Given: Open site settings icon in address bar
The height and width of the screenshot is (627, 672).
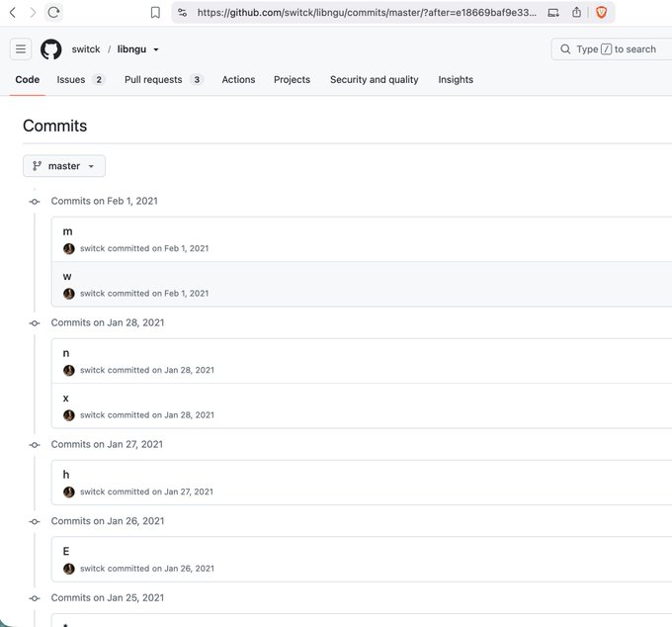Looking at the screenshot, I should [183, 13].
